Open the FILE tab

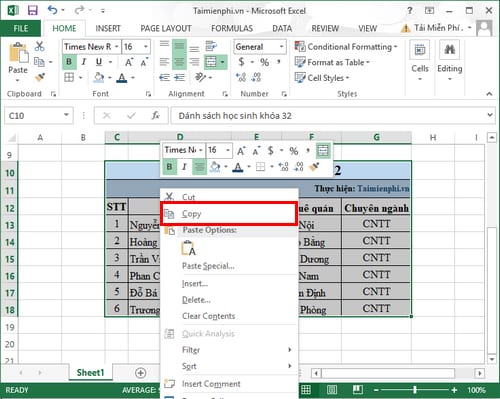[x=21, y=29]
